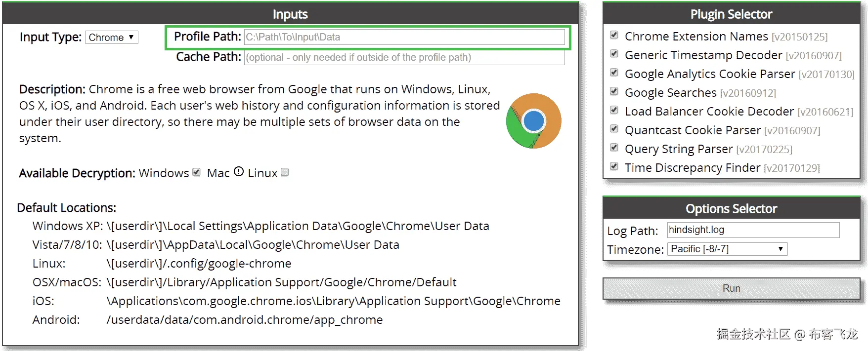
Task: Open the Input Type dropdown
Action: click(111, 38)
